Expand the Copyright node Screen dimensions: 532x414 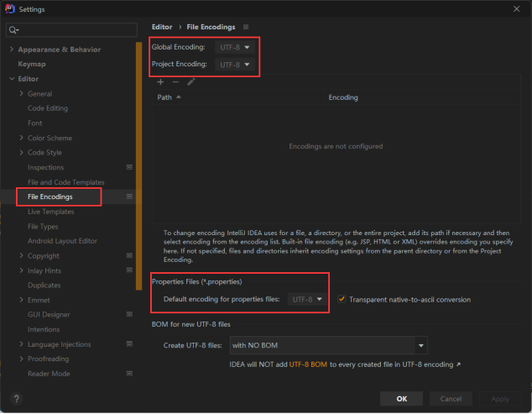coord(21,255)
